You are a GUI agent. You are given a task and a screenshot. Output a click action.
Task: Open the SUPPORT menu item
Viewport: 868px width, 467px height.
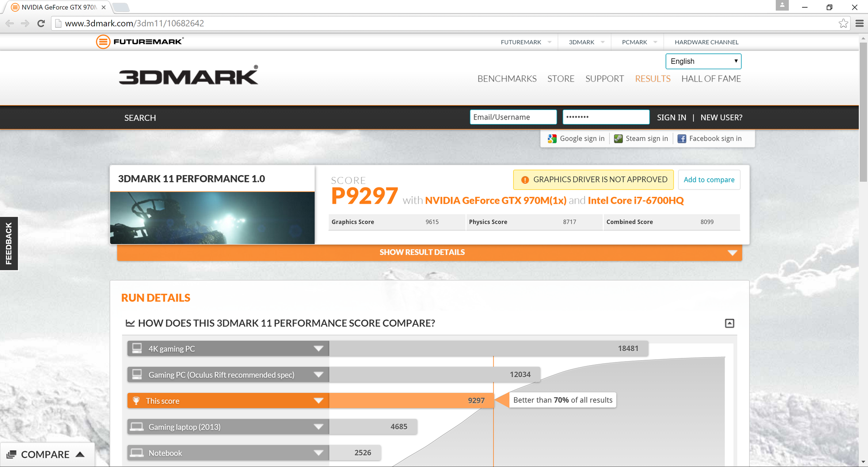pyautogui.click(x=604, y=79)
